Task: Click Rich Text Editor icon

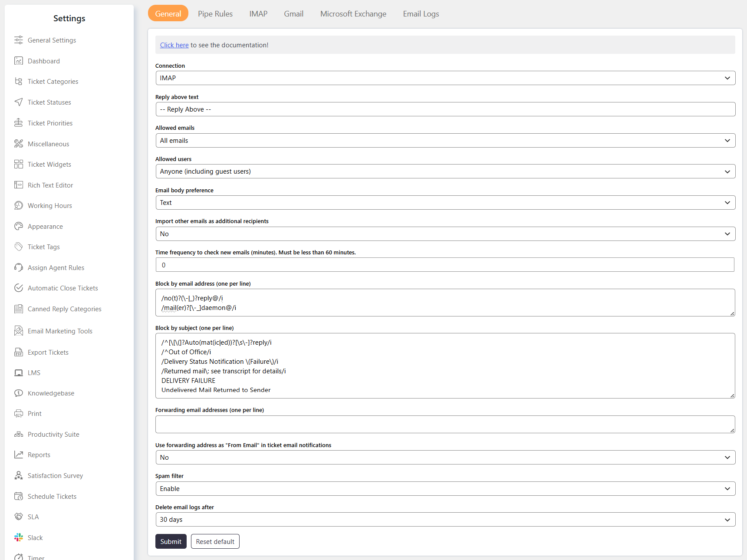Action: coord(18,185)
